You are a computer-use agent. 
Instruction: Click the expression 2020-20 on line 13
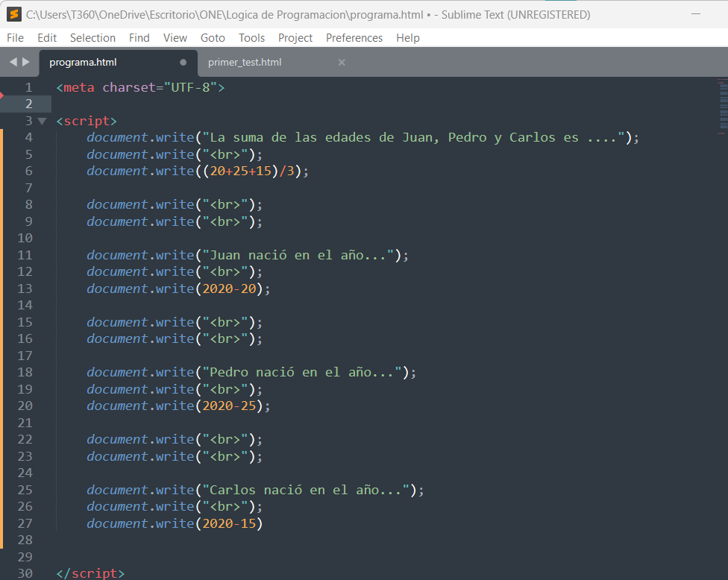pos(229,289)
